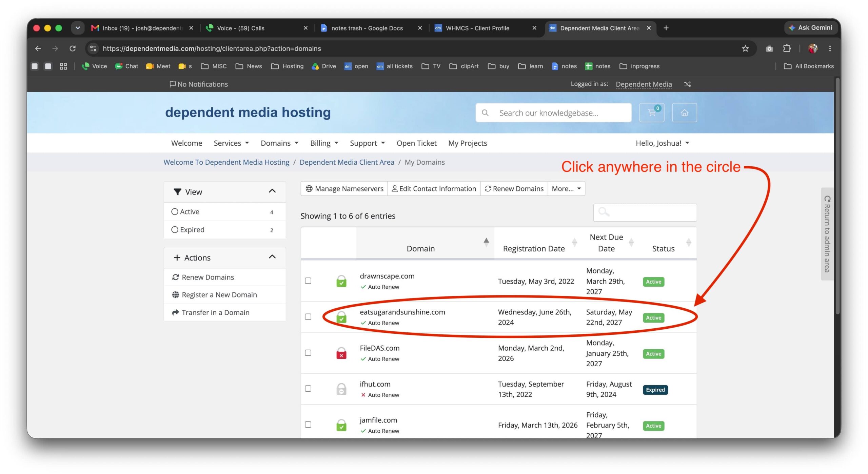The width and height of the screenshot is (868, 474).
Task: Open a new browser tab
Action: pos(666,28)
